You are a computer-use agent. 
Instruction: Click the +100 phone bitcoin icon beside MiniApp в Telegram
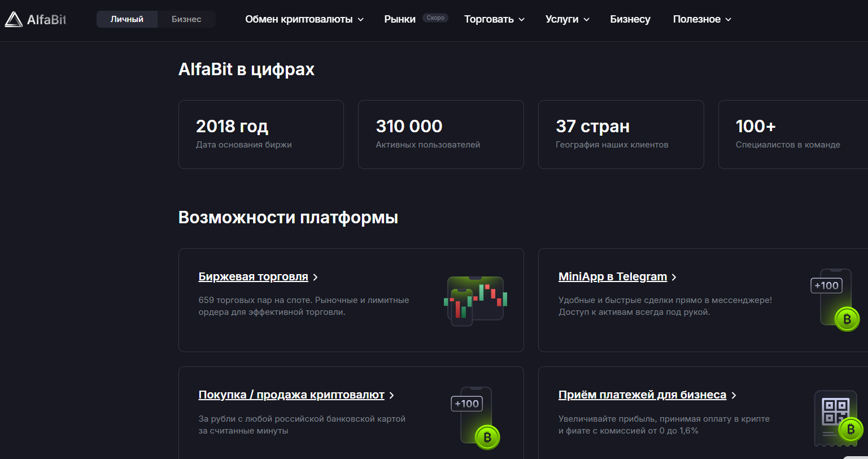pyautogui.click(x=835, y=300)
